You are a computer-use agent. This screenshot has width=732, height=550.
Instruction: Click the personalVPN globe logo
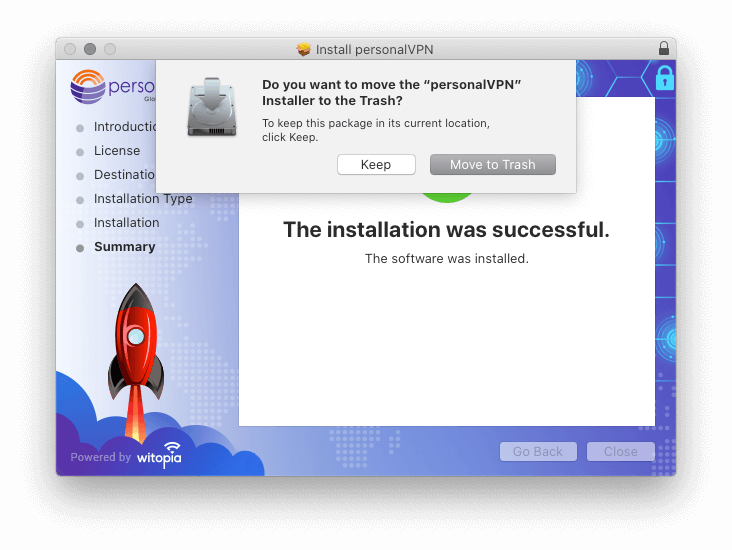pyautogui.click(x=88, y=87)
